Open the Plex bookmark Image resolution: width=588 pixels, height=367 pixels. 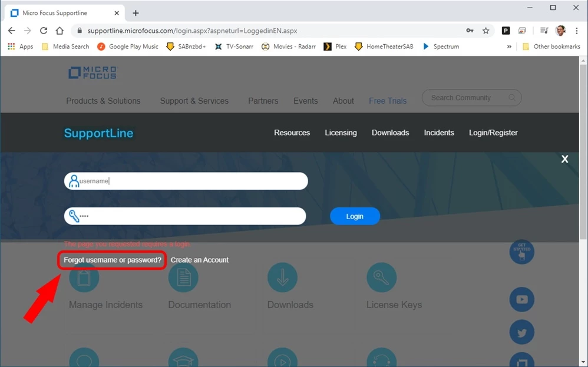(x=335, y=47)
